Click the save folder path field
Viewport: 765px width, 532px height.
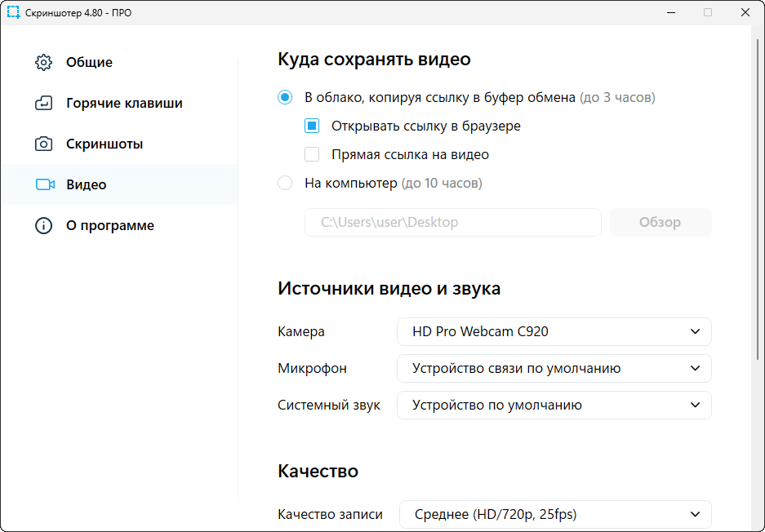point(453,223)
